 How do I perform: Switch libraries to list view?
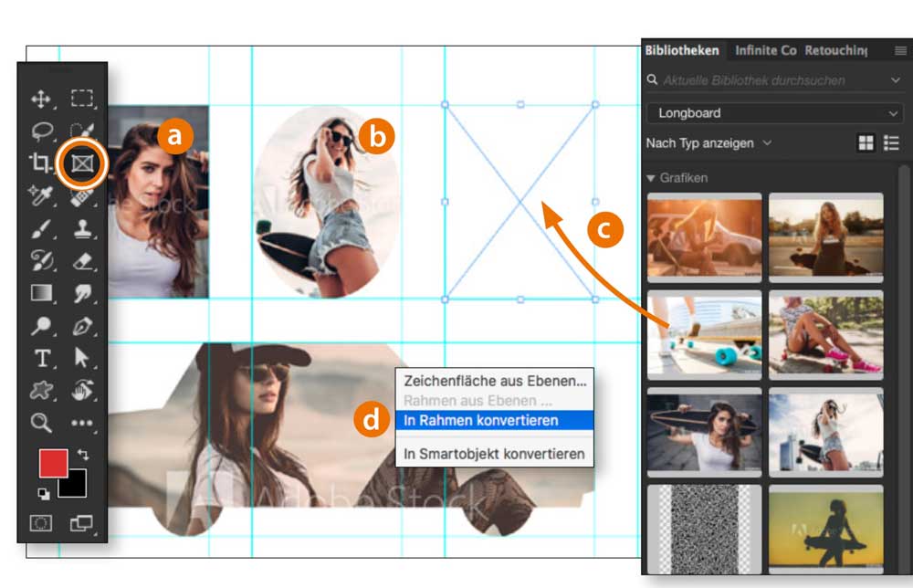[x=891, y=143]
